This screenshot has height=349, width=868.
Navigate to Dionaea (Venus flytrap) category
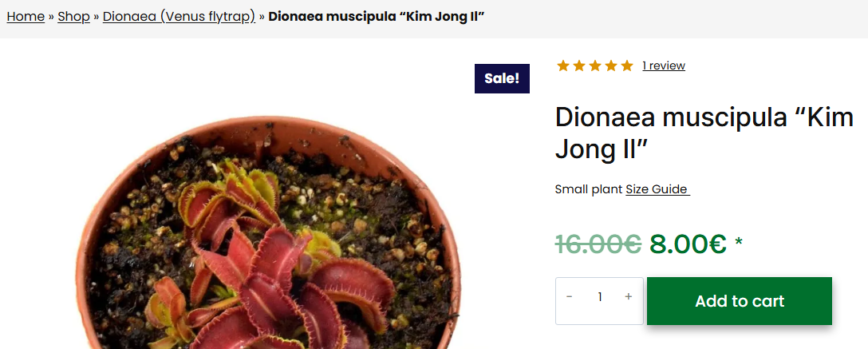[x=179, y=17]
